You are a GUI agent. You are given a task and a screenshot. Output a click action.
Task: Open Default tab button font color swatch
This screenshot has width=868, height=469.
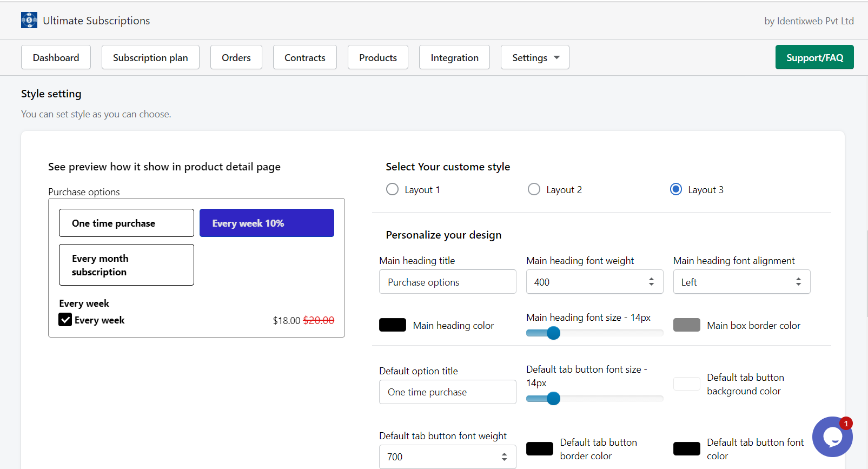[687, 449]
